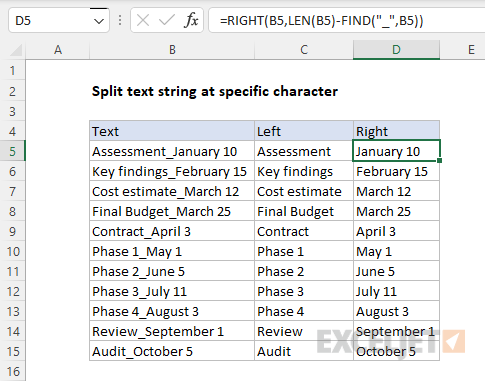Select column B header
The height and width of the screenshot is (381, 485).
[172, 50]
